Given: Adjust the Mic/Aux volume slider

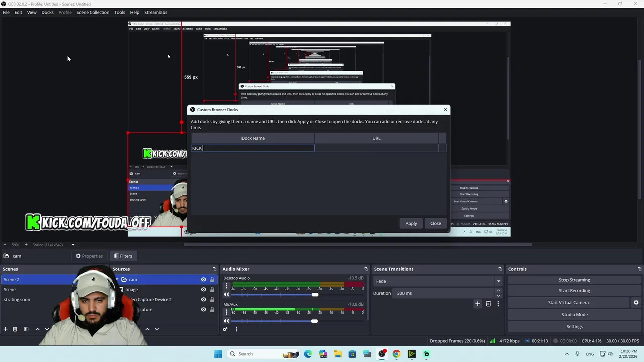Looking at the screenshot, I should (x=314, y=321).
